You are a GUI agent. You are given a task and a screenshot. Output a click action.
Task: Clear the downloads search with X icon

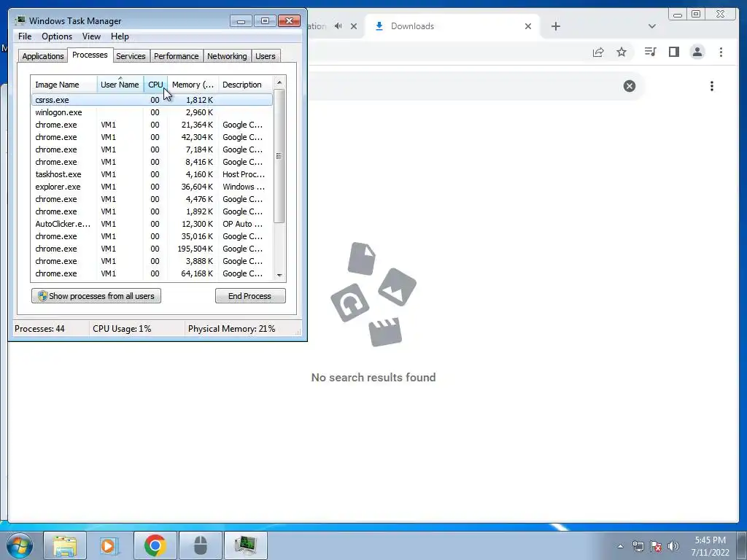pyautogui.click(x=630, y=86)
